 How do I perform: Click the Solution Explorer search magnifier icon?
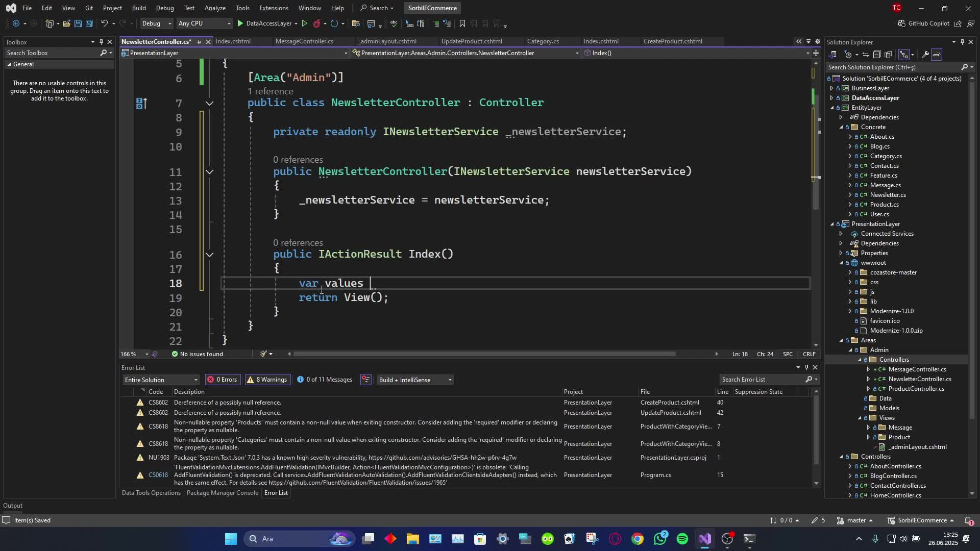coord(964,67)
